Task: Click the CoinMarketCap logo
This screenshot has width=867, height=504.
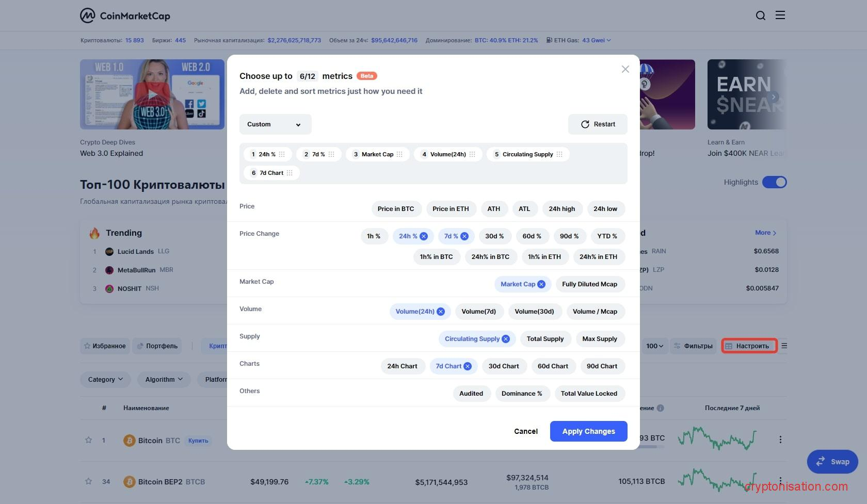Action: [x=125, y=15]
